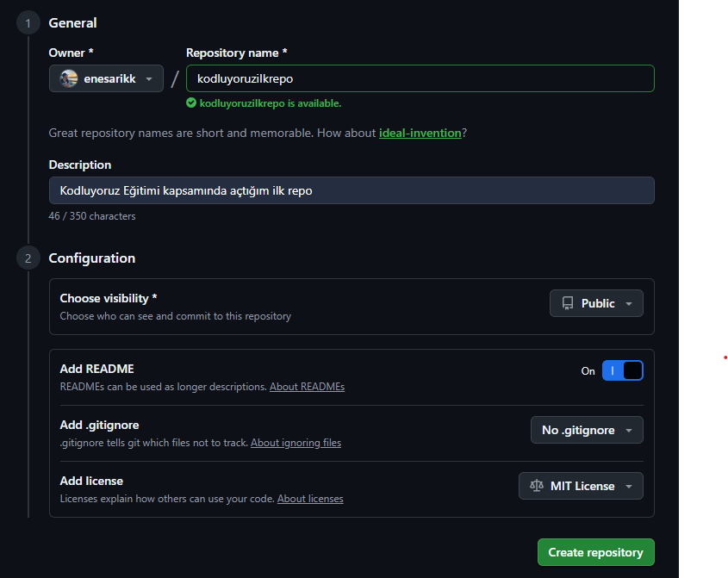Click the 'kodluyoruzilkrepo is available.' message
728x578 pixels.
(271, 103)
